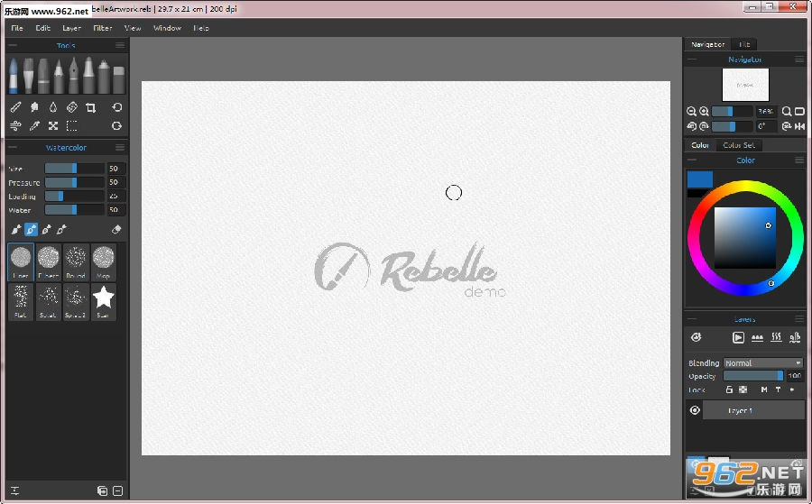Enable the fourth brush mode, Blend

[61, 229]
